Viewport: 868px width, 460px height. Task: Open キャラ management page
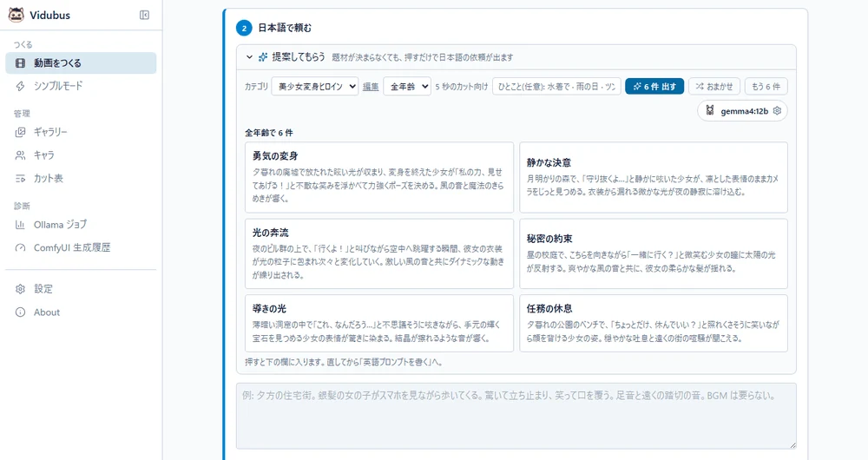pyautogui.click(x=81, y=155)
